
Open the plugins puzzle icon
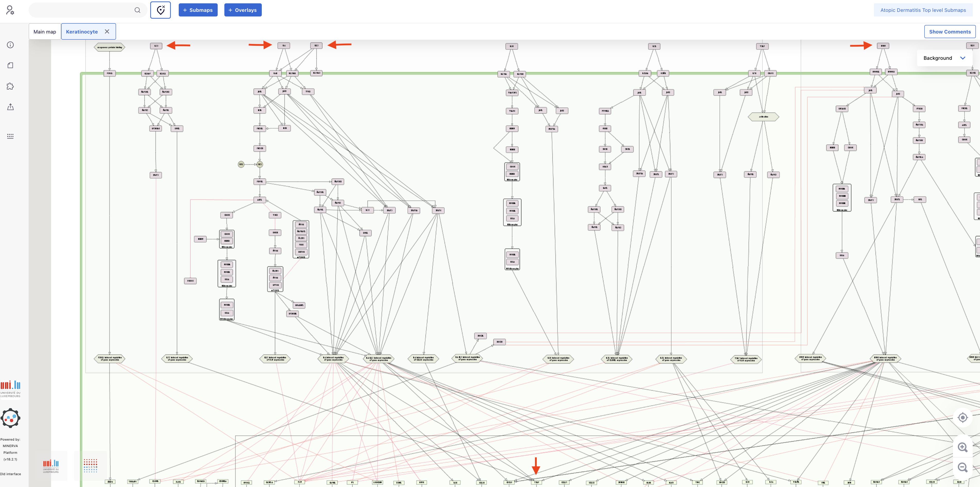click(10, 86)
